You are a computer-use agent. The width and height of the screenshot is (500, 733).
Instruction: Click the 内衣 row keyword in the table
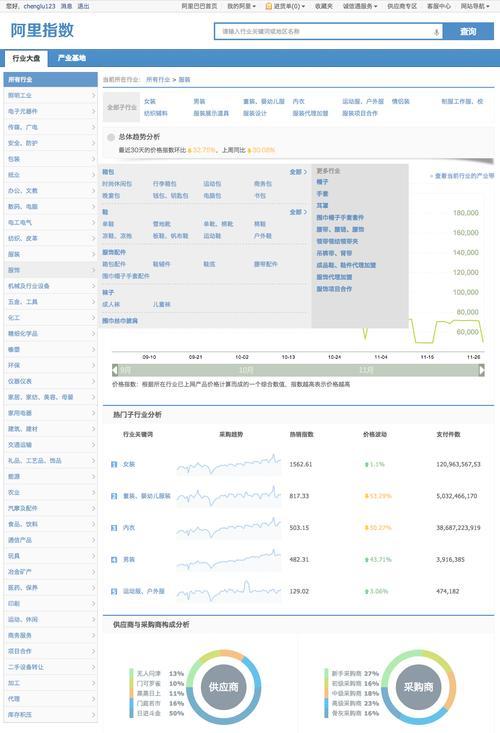click(x=129, y=528)
